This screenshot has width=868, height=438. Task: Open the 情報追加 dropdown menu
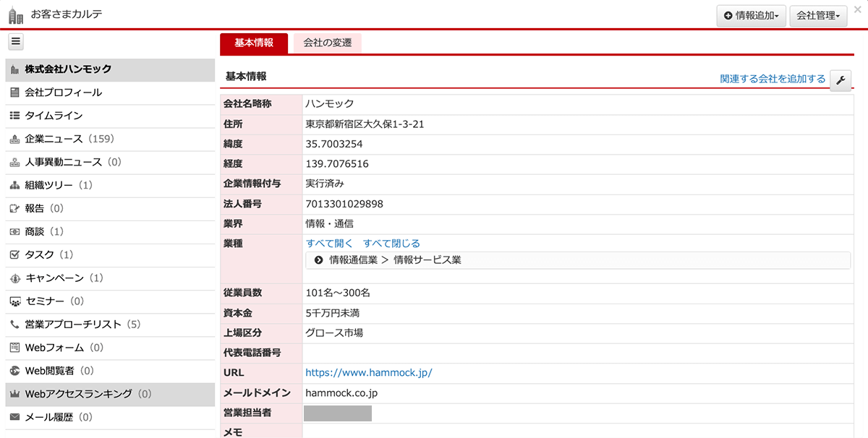pyautogui.click(x=751, y=16)
